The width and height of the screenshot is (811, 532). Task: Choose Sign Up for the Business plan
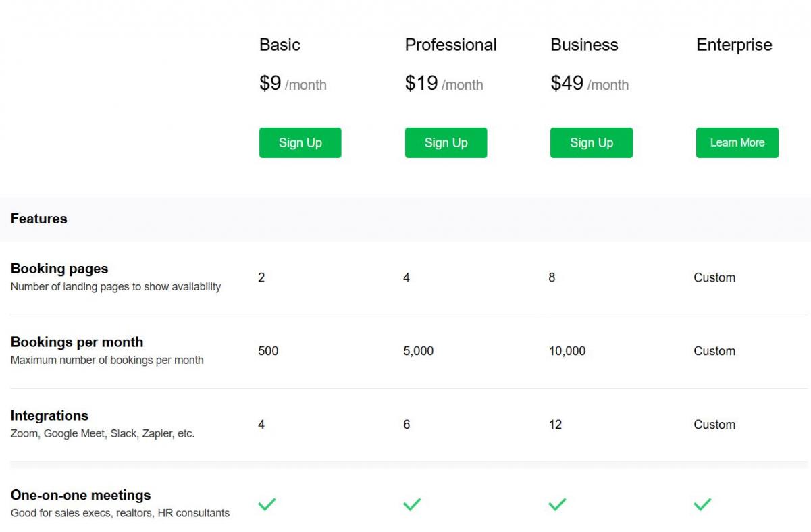click(x=591, y=142)
